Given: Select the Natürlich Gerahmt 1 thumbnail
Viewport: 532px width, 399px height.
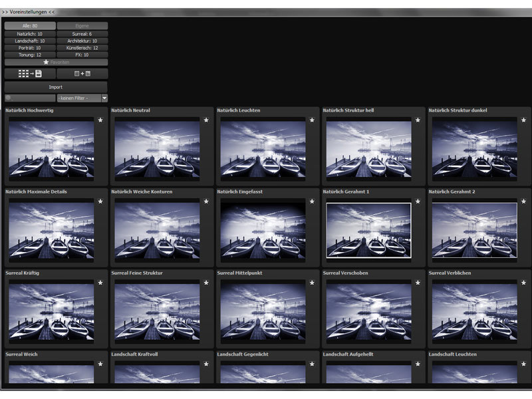Looking at the screenshot, I should pyautogui.click(x=369, y=231).
